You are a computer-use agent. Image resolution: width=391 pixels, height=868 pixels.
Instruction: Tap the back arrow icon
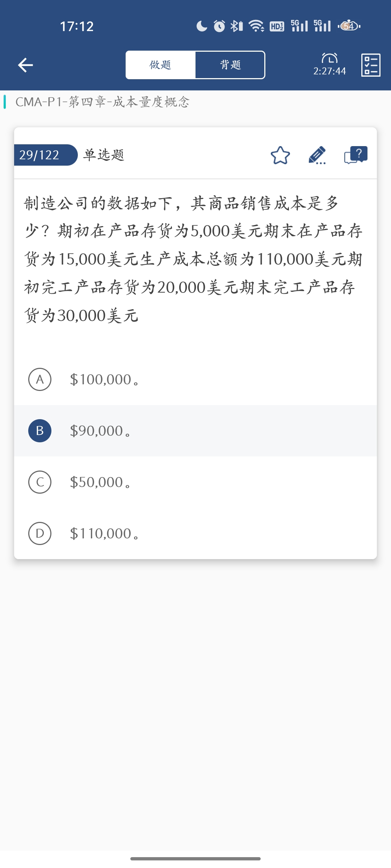(x=25, y=65)
